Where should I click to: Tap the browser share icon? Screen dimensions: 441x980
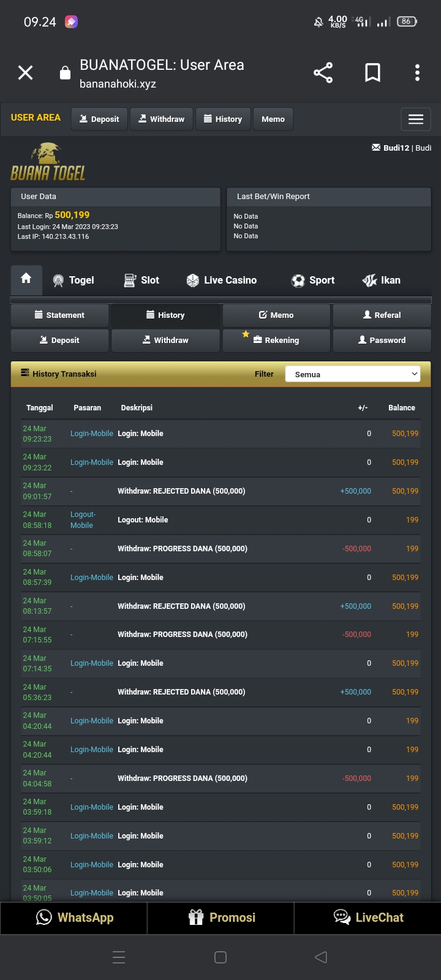coord(323,73)
